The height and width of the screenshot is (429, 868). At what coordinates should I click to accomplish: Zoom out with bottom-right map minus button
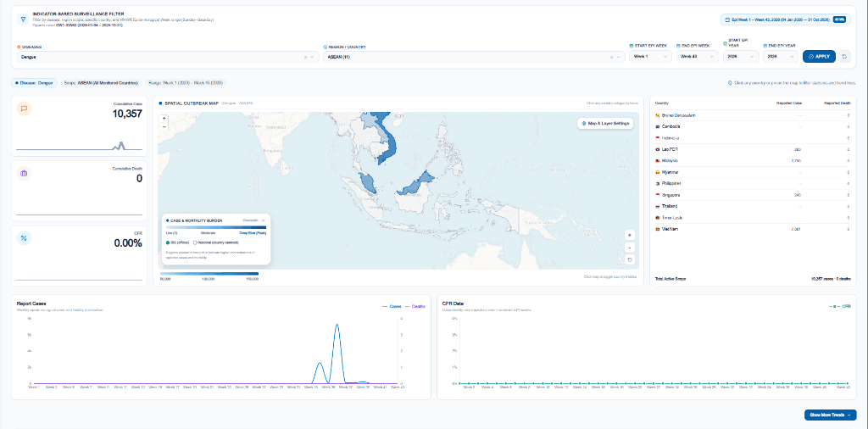click(x=630, y=247)
